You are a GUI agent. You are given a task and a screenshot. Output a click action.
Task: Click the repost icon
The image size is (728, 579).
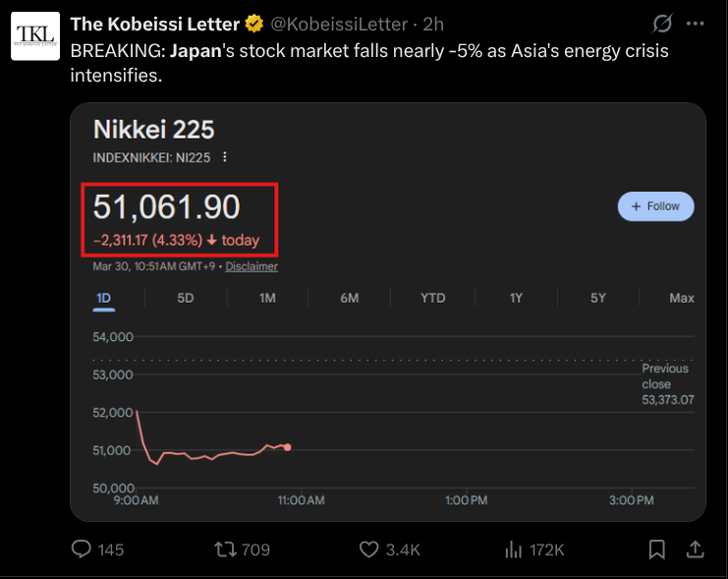coord(225,550)
